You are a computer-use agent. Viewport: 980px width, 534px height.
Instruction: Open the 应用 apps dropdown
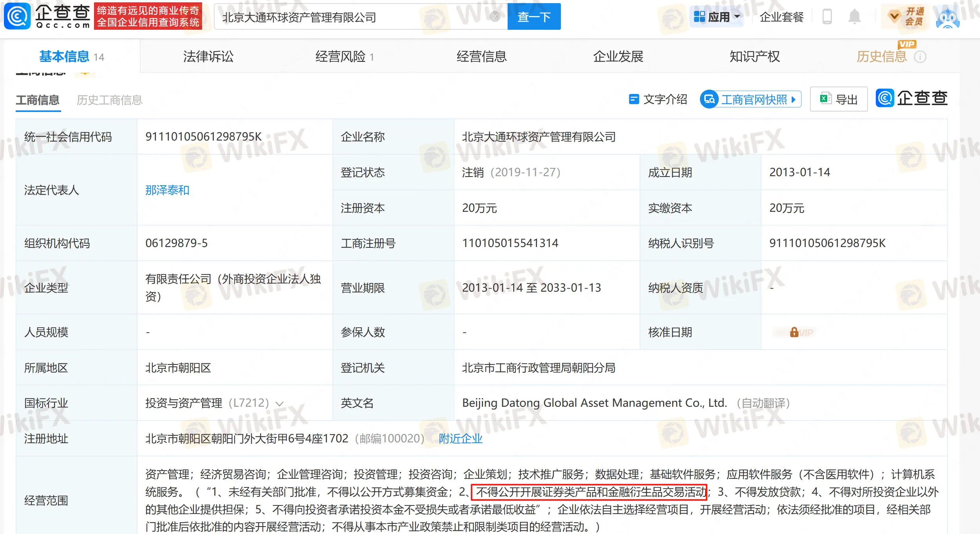717,17
